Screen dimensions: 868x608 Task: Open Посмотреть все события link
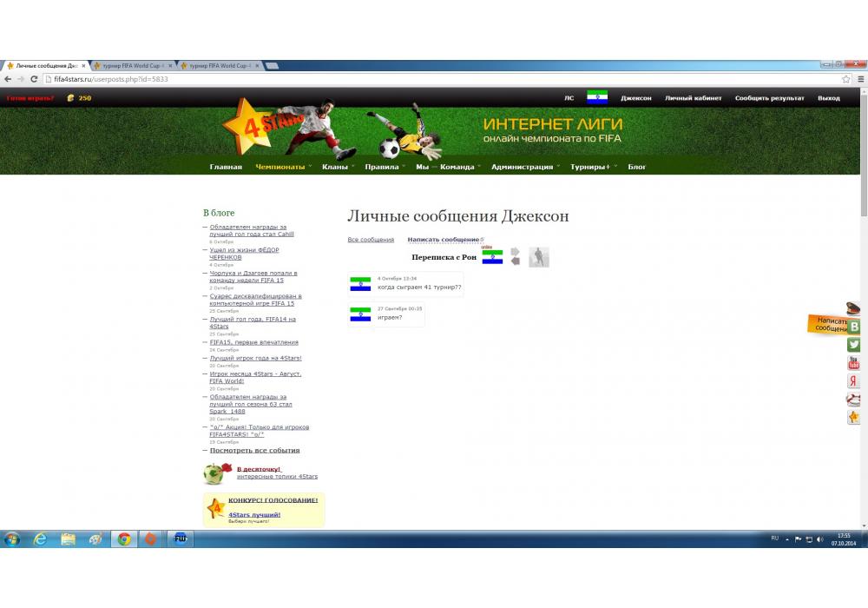(x=254, y=450)
